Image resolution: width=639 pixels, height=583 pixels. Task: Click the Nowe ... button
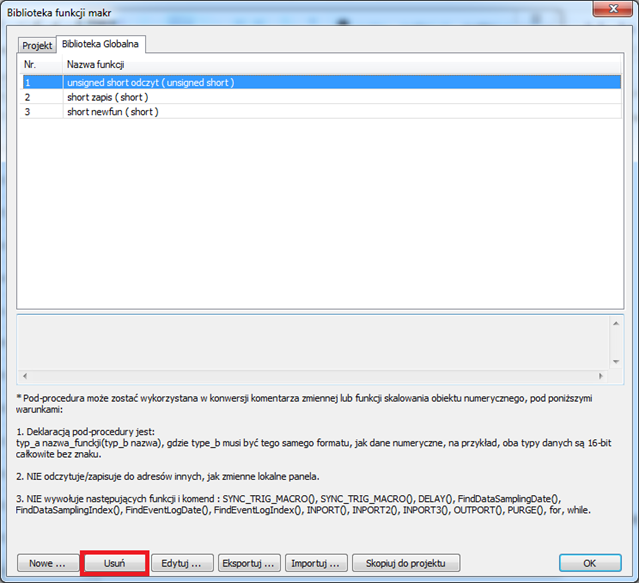48,563
